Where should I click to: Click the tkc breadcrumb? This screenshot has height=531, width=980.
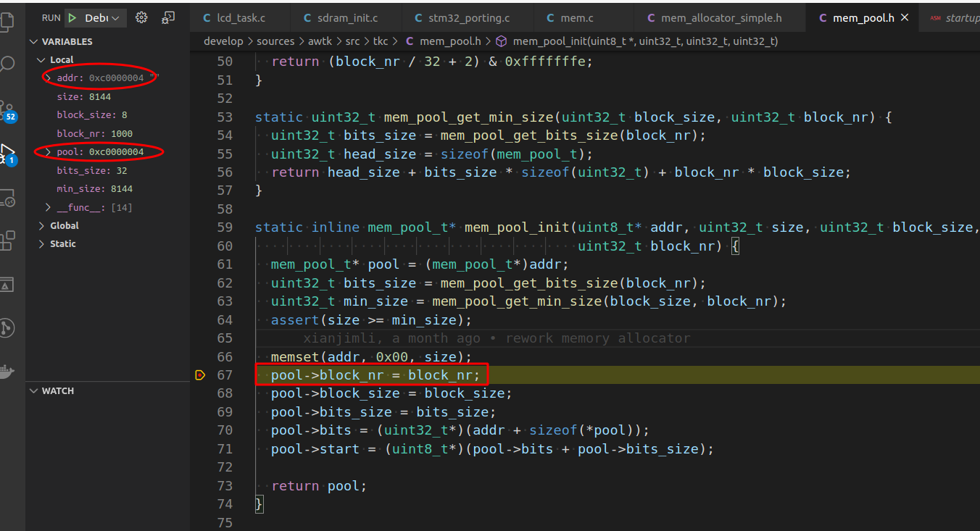tap(381, 41)
